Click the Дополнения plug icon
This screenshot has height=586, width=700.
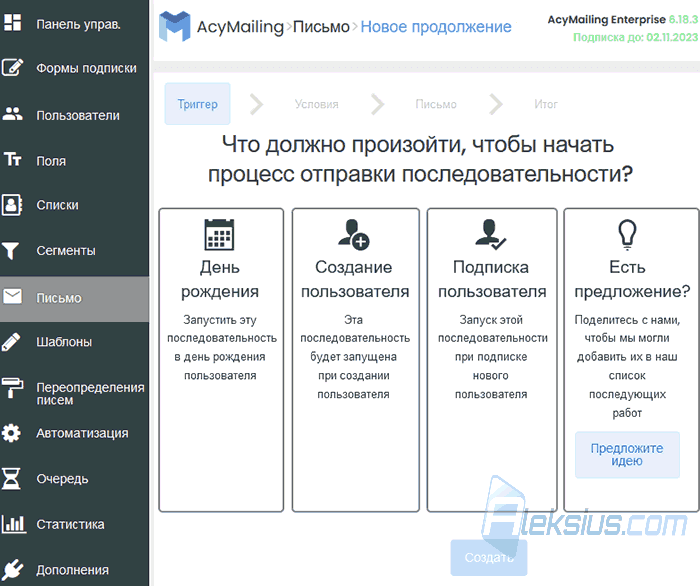(12, 569)
